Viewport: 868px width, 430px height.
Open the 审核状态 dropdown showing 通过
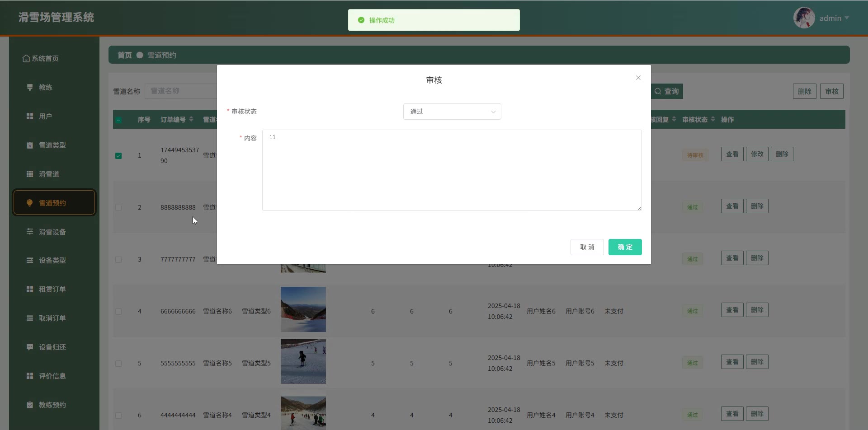452,112
